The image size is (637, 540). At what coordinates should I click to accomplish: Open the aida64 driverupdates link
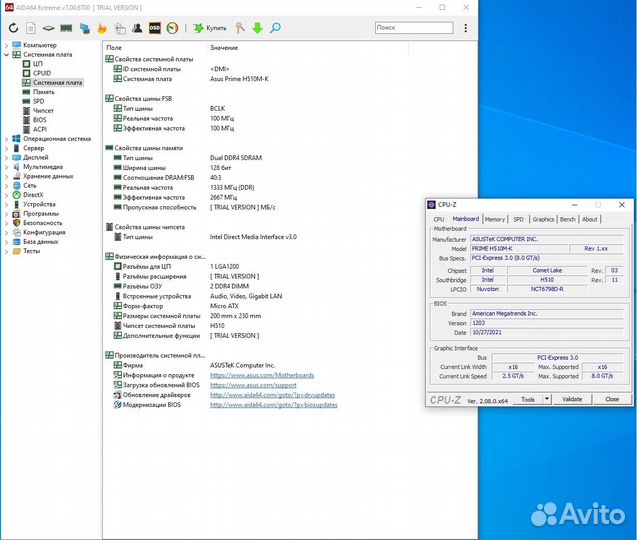click(x=273, y=395)
